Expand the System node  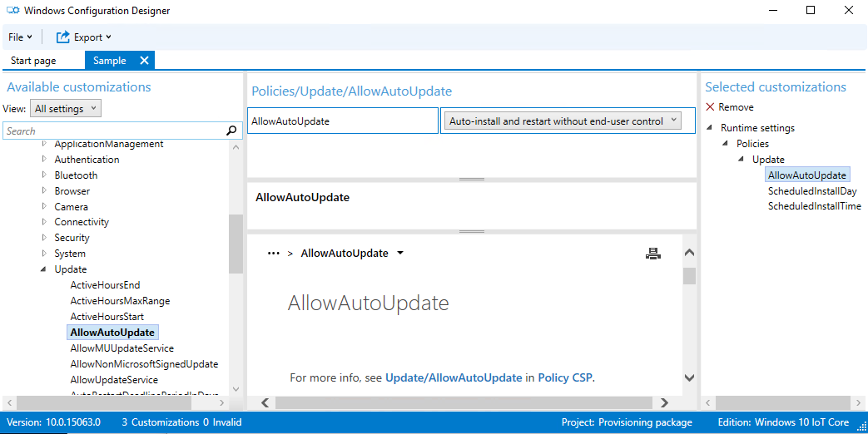[x=44, y=254]
